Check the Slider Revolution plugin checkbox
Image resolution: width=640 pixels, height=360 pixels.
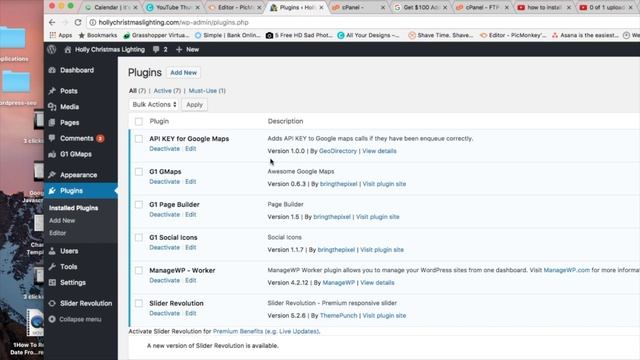[x=139, y=303]
